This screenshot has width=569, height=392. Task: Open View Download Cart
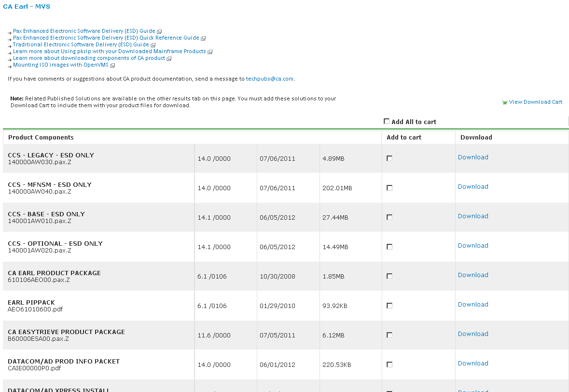tap(535, 102)
